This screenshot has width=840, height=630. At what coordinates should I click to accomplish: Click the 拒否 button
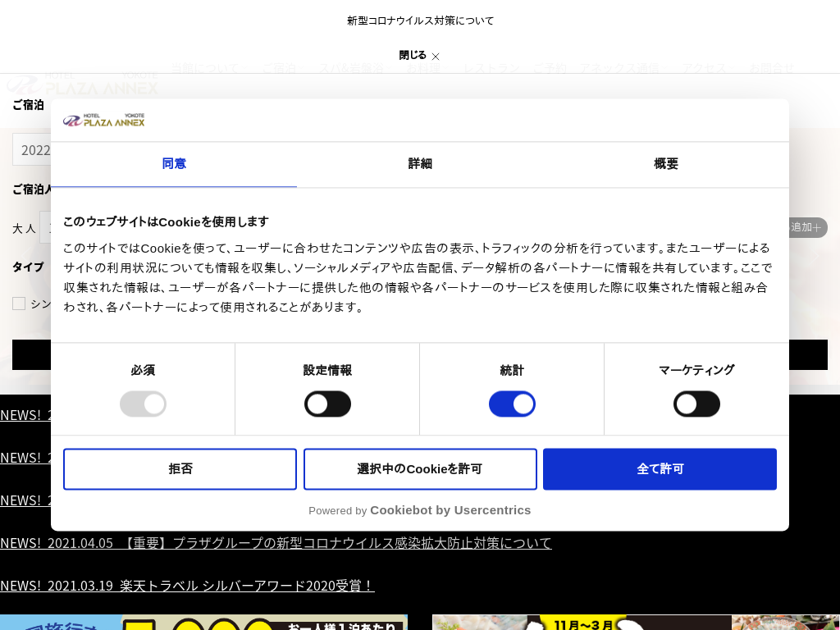click(x=180, y=468)
